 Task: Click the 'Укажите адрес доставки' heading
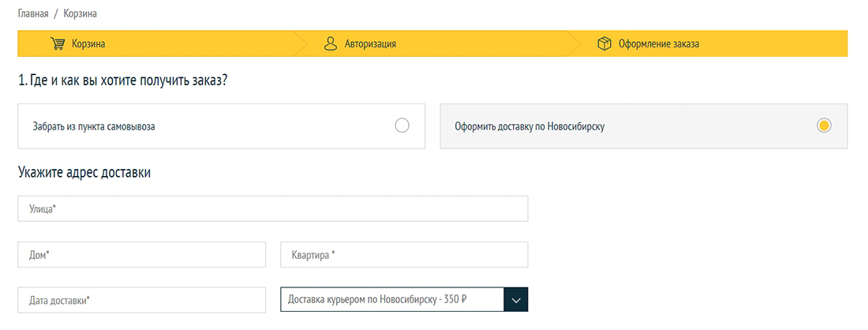point(84,172)
